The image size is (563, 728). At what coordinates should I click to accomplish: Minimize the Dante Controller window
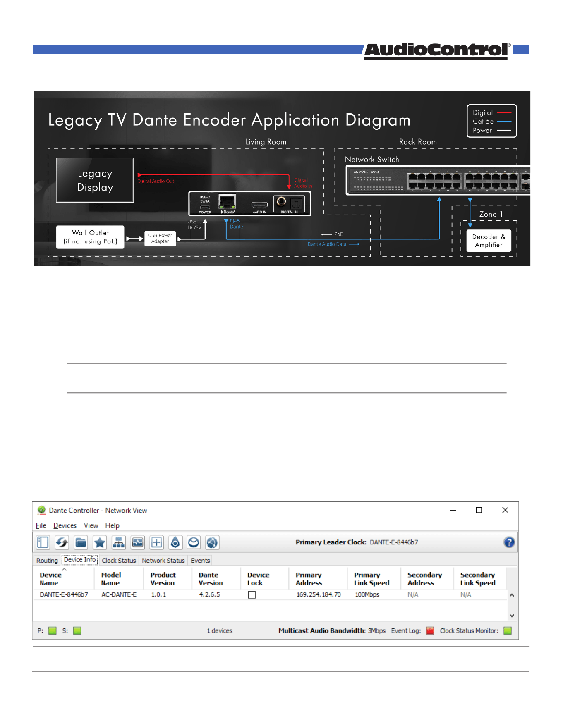453,510
